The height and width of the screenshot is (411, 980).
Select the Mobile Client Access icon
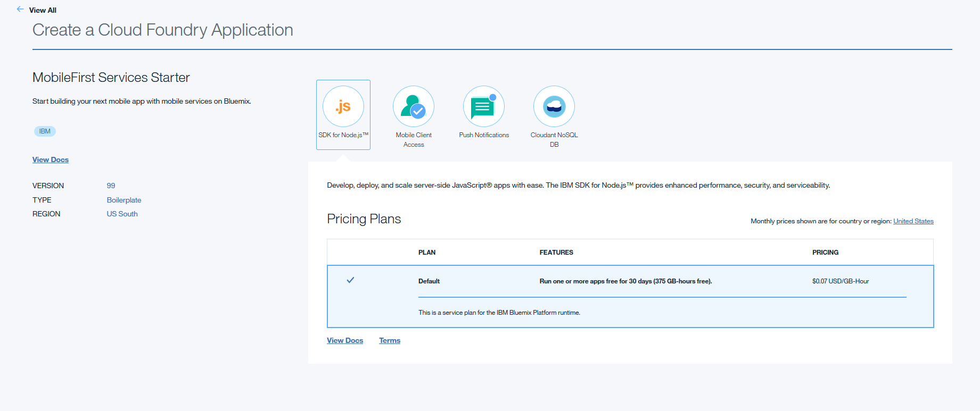click(x=414, y=106)
